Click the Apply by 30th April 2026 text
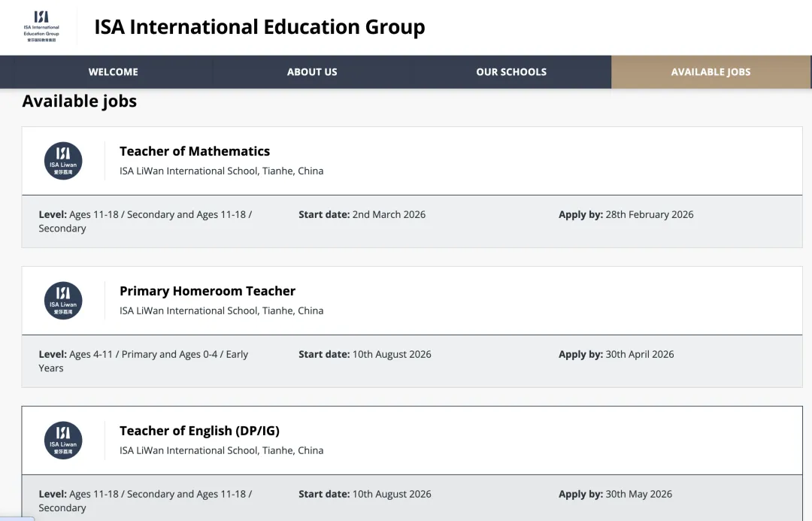This screenshot has height=521, width=812. tap(616, 354)
